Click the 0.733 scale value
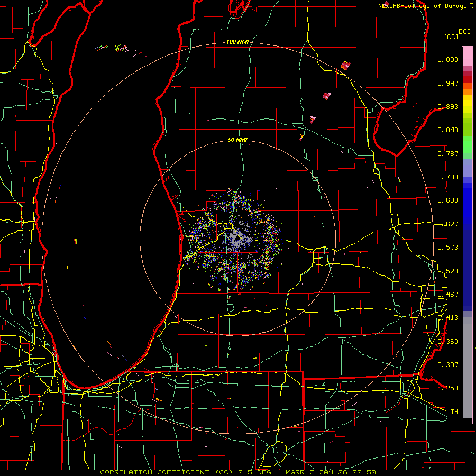This screenshot has width=476, height=476. [448, 177]
